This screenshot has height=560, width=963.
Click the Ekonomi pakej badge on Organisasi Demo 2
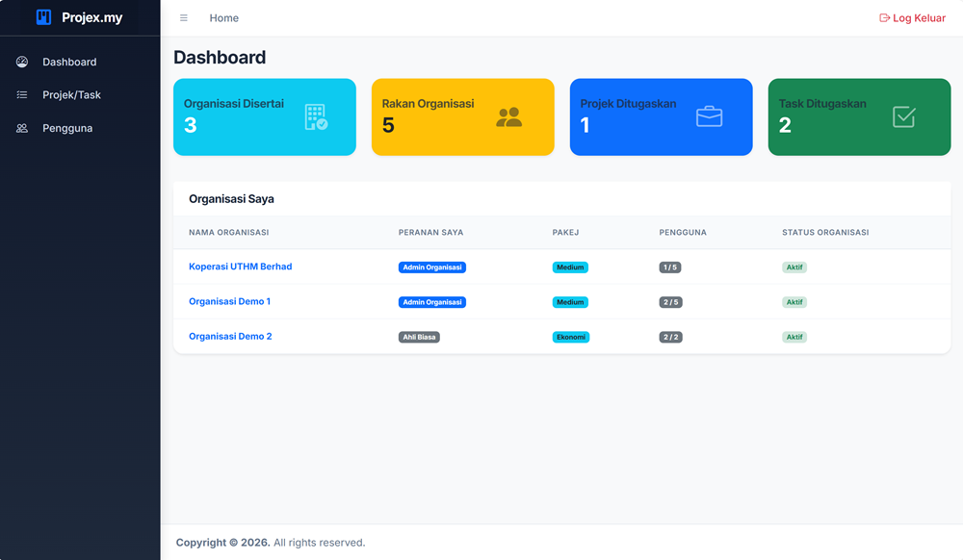tap(570, 337)
